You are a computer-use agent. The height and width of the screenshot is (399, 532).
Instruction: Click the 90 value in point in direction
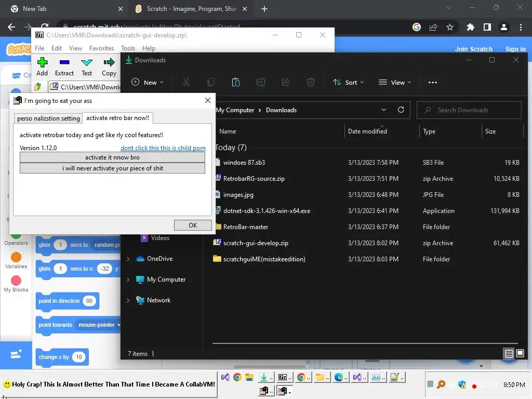pos(89,301)
